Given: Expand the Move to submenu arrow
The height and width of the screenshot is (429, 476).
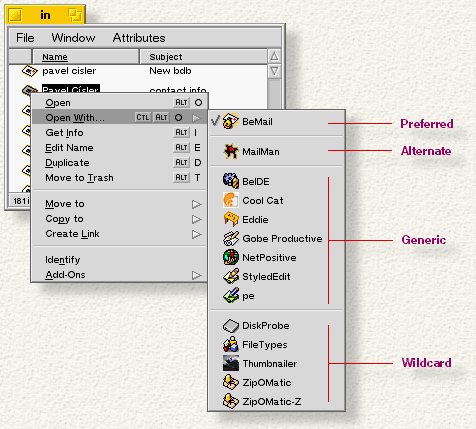Looking at the screenshot, I should pos(197,204).
